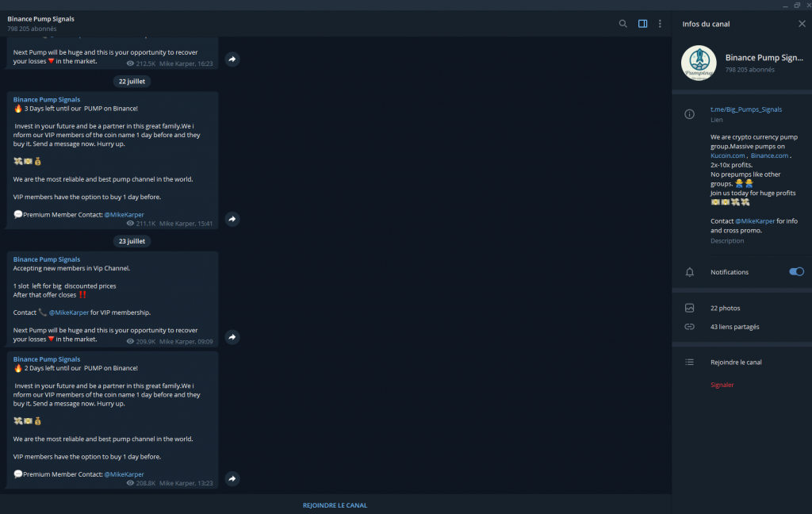Click the Binance.com link in description
Image resolution: width=812 pixels, height=514 pixels.
coord(769,156)
